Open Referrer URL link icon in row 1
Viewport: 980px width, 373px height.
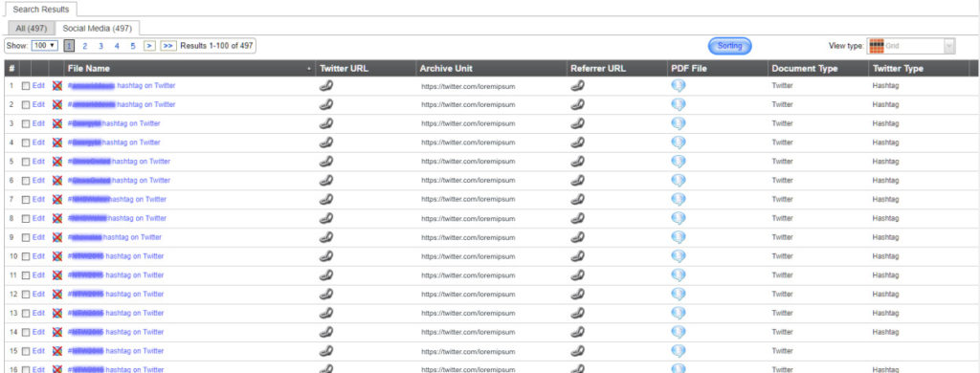click(x=577, y=86)
